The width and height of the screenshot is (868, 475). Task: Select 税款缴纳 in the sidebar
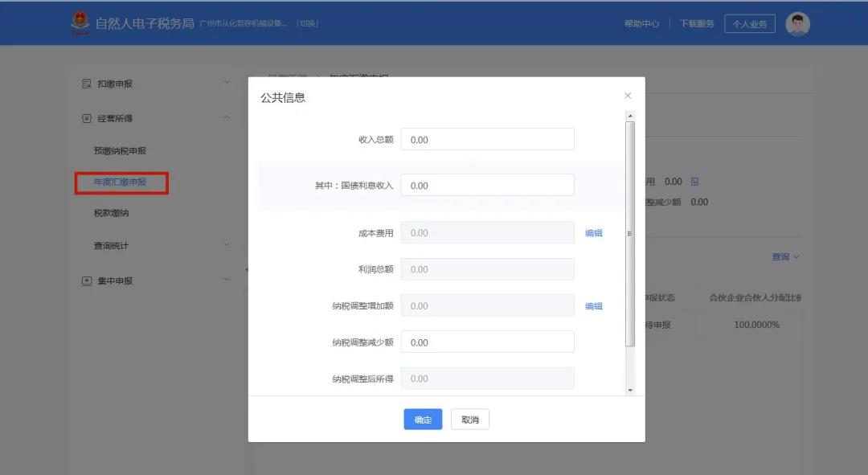[113, 212]
